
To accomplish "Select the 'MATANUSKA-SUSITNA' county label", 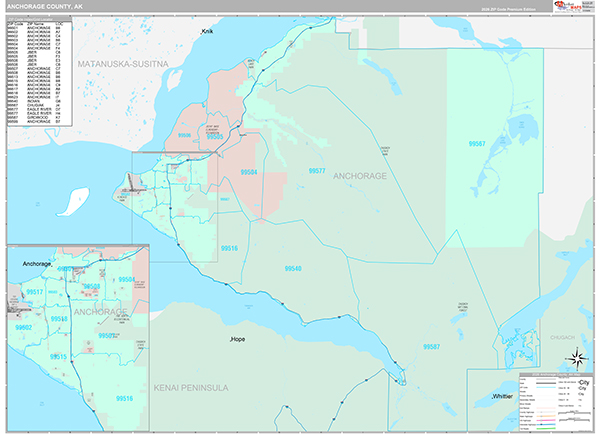I will (x=123, y=64).
